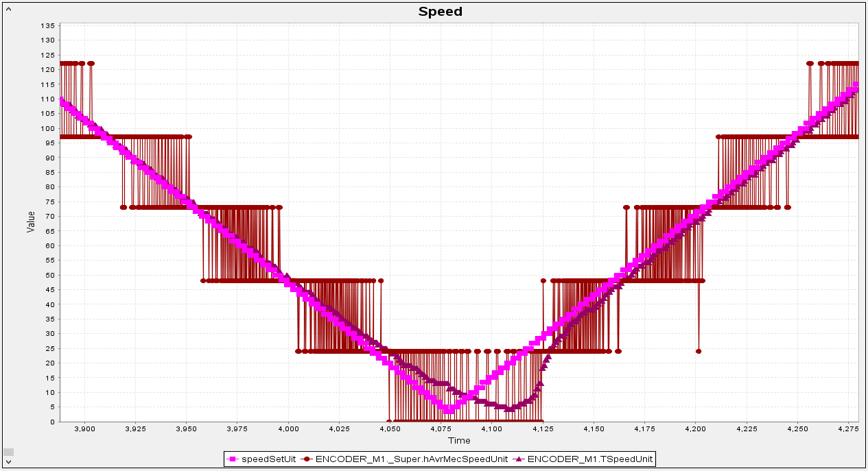Select the Speed chart title
The image size is (868, 471).
440,11
